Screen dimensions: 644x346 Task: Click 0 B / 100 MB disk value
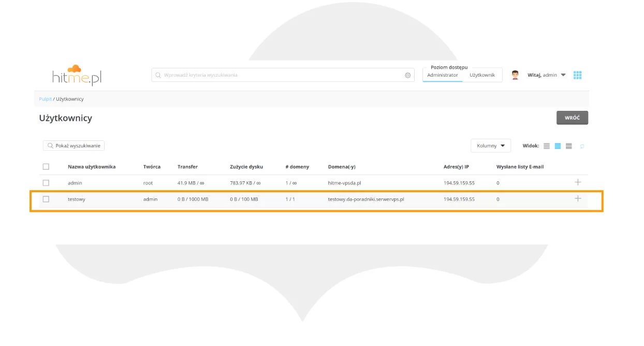[244, 199]
